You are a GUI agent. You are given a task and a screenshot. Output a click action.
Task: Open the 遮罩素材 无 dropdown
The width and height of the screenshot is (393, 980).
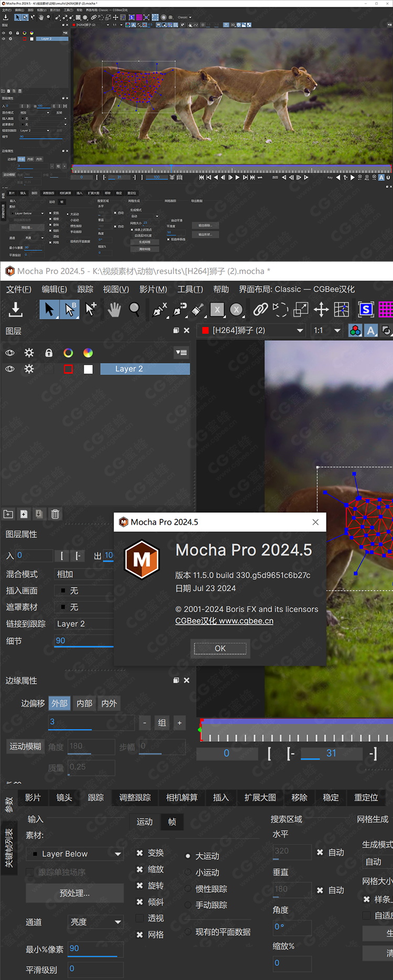click(x=84, y=607)
